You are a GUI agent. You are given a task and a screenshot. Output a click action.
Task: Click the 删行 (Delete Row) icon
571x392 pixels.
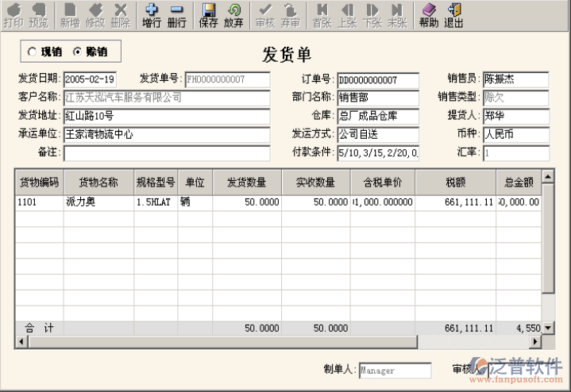click(x=176, y=15)
